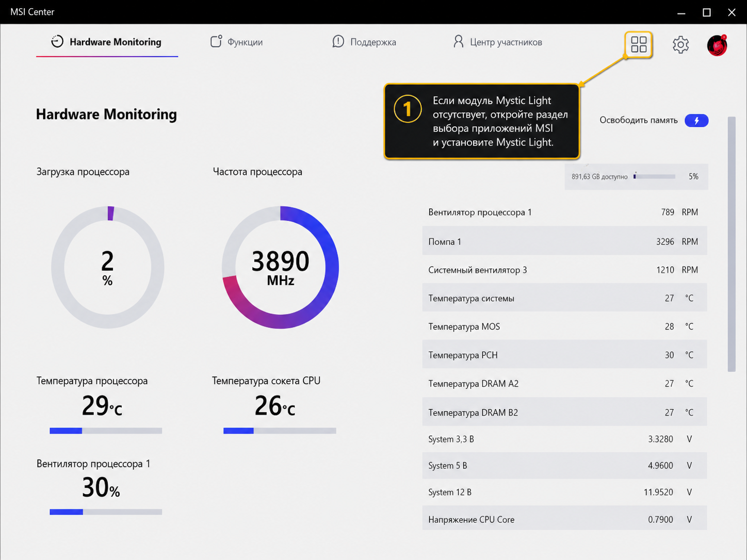Select the Помпа 1 row
Image resolution: width=747 pixels, height=560 pixels.
[x=564, y=241]
